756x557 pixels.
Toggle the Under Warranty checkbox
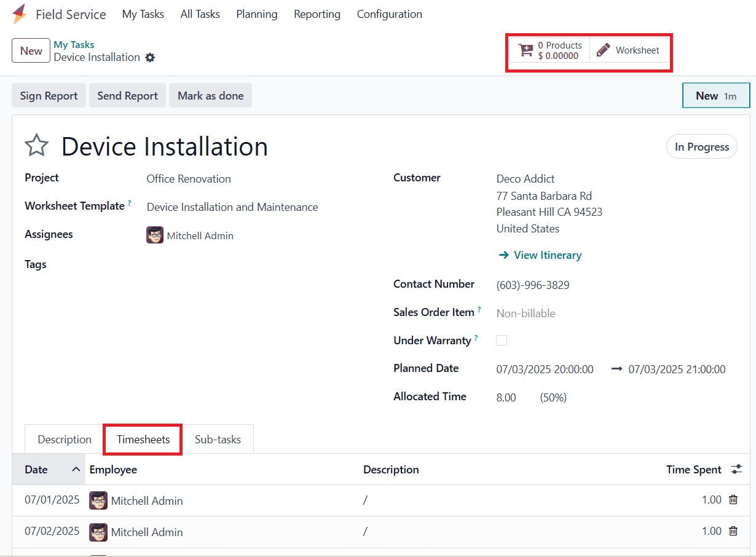[x=502, y=341]
